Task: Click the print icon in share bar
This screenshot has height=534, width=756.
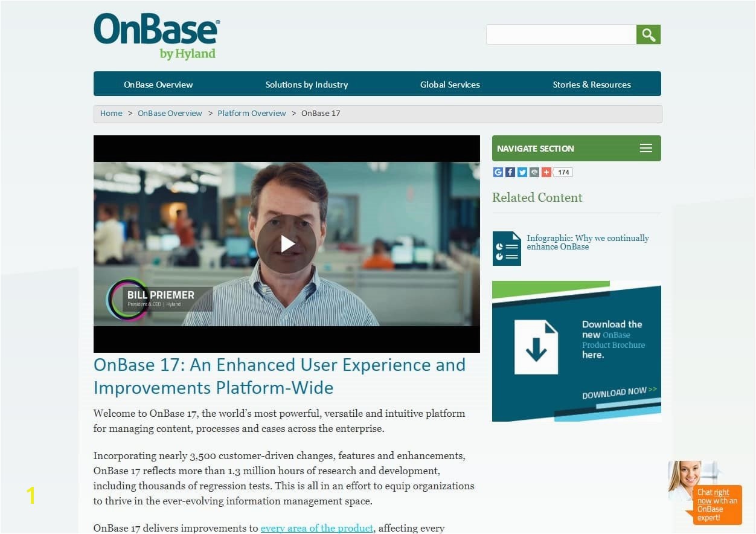Action: (534, 172)
